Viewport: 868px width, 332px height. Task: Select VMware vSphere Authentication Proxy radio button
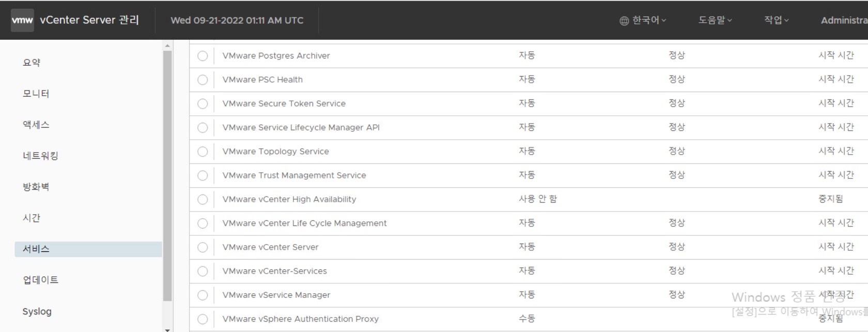tap(203, 319)
